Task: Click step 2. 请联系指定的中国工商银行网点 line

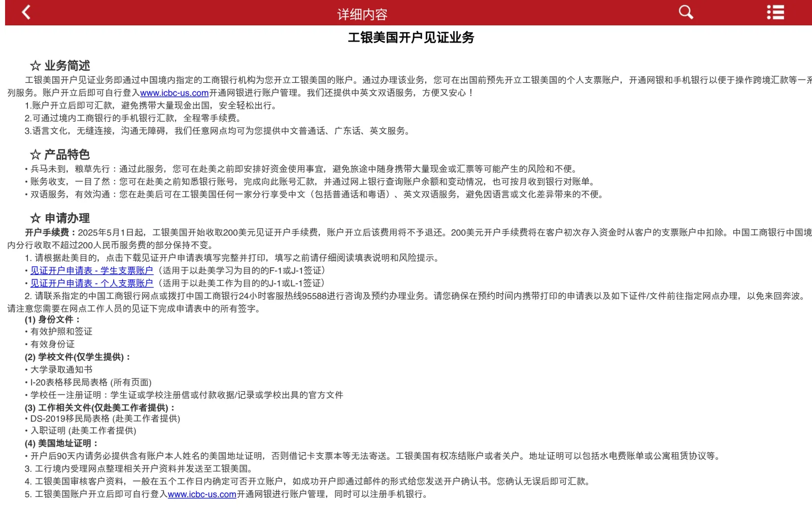Action: point(408,302)
